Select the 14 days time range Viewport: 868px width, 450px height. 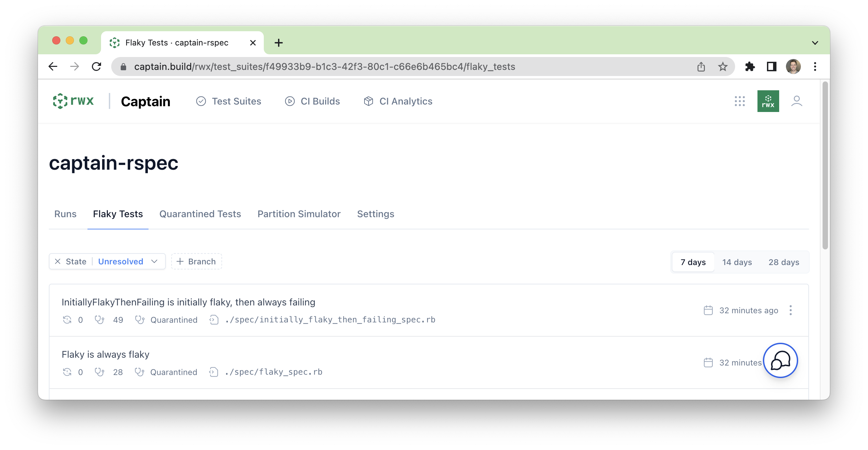pyautogui.click(x=737, y=262)
